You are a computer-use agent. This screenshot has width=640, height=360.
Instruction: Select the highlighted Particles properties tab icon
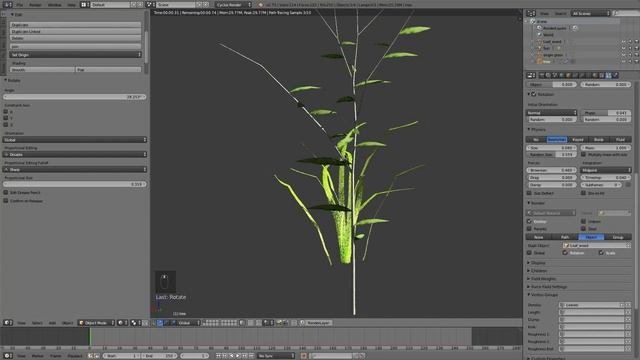coord(608,75)
